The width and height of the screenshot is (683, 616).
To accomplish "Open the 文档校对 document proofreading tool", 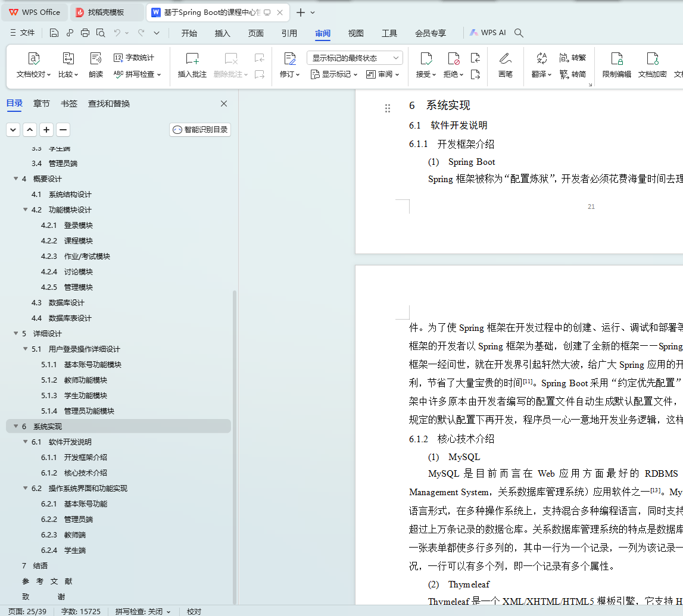I will click(x=33, y=65).
